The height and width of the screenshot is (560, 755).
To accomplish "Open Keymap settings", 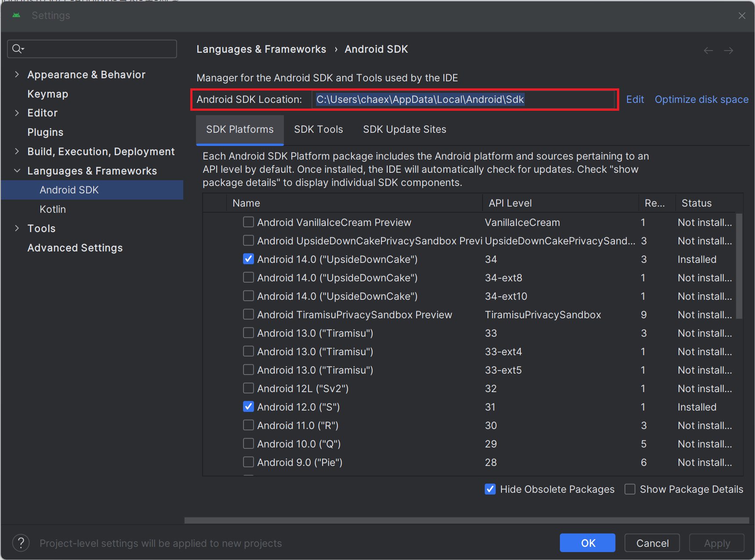I will 48,94.
